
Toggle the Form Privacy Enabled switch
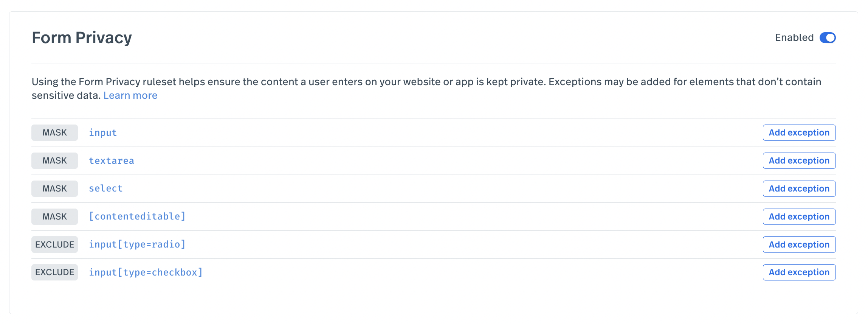click(x=827, y=38)
